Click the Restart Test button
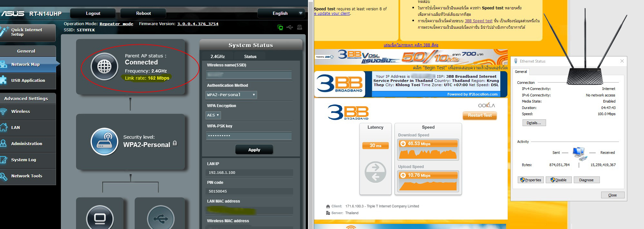 pyautogui.click(x=480, y=115)
